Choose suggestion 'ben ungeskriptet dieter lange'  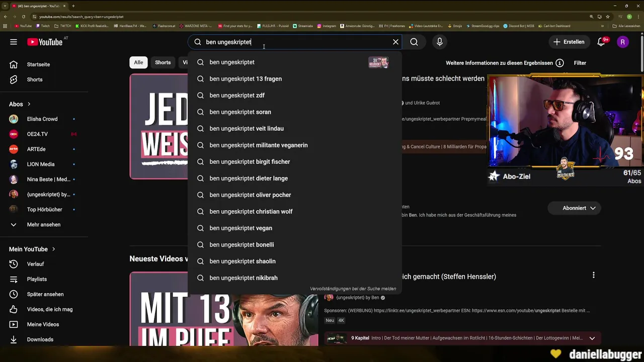(294, 178)
